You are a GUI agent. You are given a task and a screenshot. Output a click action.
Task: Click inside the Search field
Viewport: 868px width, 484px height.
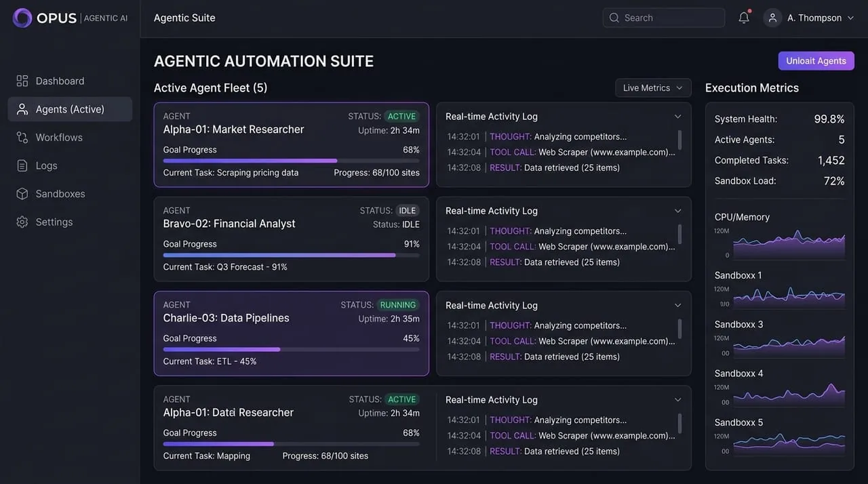coord(663,18)
